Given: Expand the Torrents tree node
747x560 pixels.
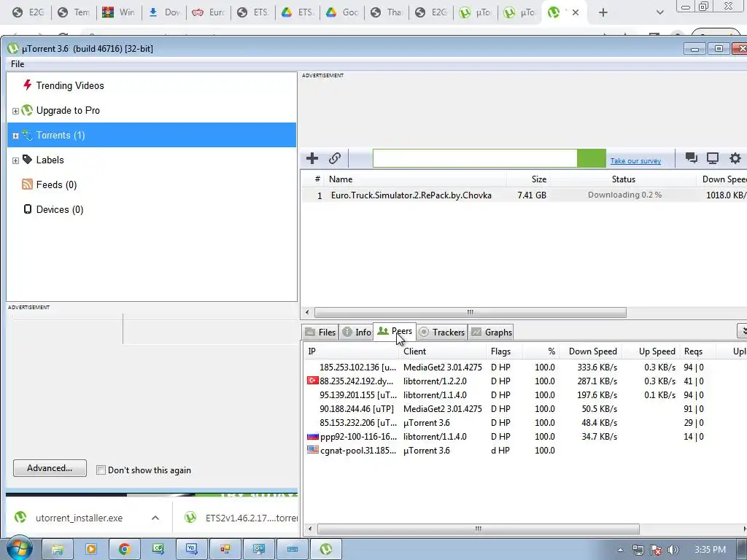Looking at the screenshot, I should click(x=15, y=136).
